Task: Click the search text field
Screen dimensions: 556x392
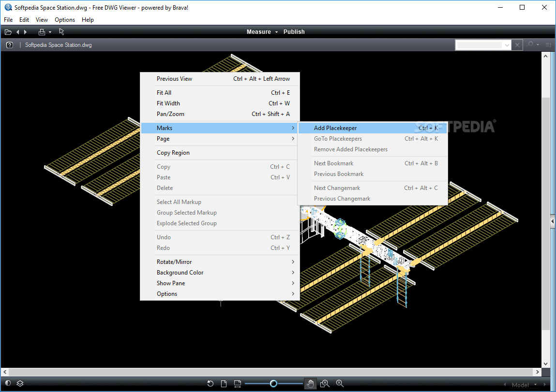Action: pos(479,45)
